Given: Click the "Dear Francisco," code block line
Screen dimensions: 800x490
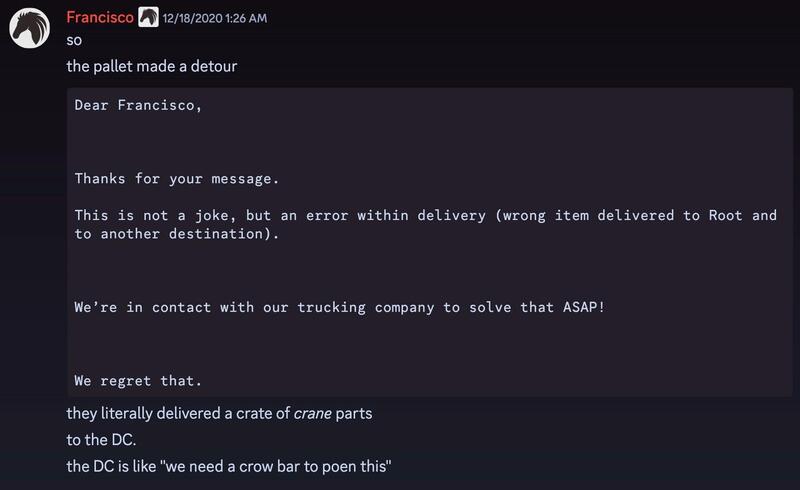Looking at the screenshot, I should pyautogui.click(x=138, y=104).
